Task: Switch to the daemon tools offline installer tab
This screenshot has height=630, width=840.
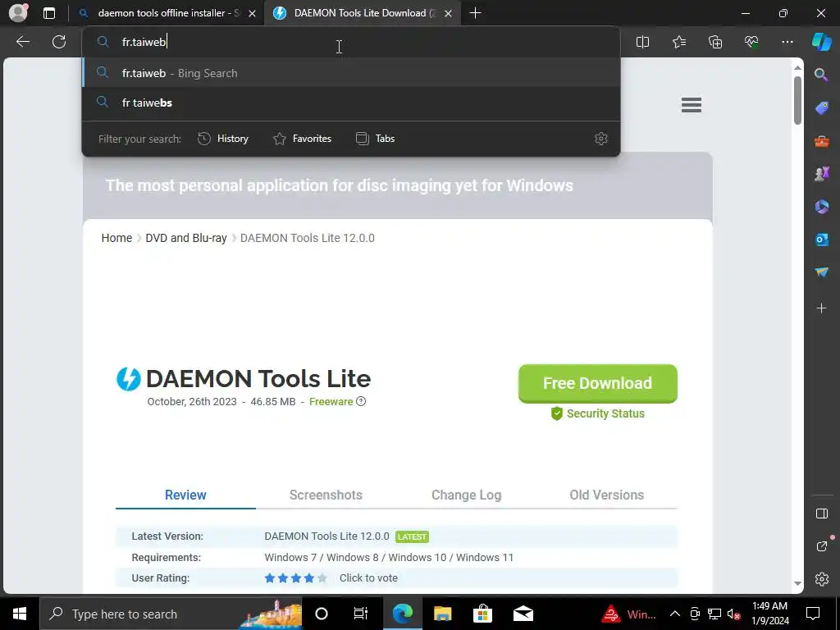Action: tap(168, 13)
